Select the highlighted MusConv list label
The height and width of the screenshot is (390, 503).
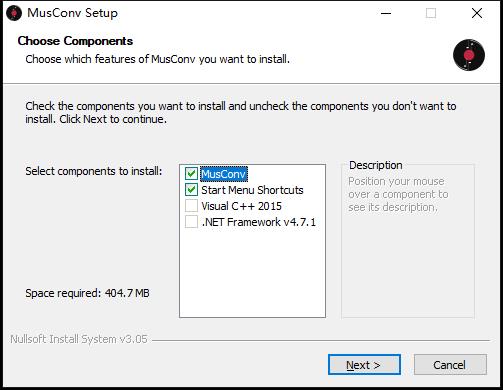pos(224,174)
